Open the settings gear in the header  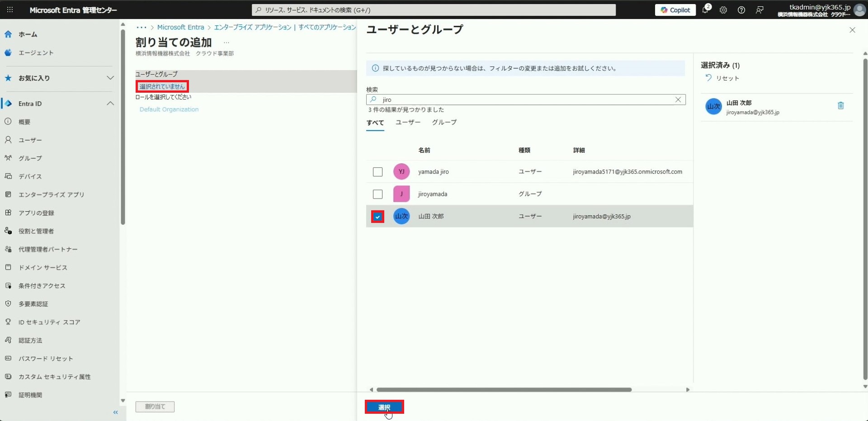click(x=723, y=10)
